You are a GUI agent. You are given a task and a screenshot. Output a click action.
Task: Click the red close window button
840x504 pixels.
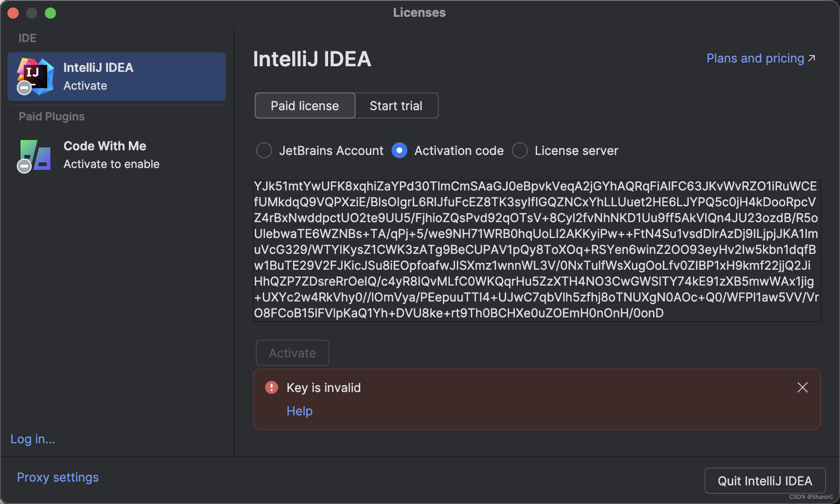[13, 13]
